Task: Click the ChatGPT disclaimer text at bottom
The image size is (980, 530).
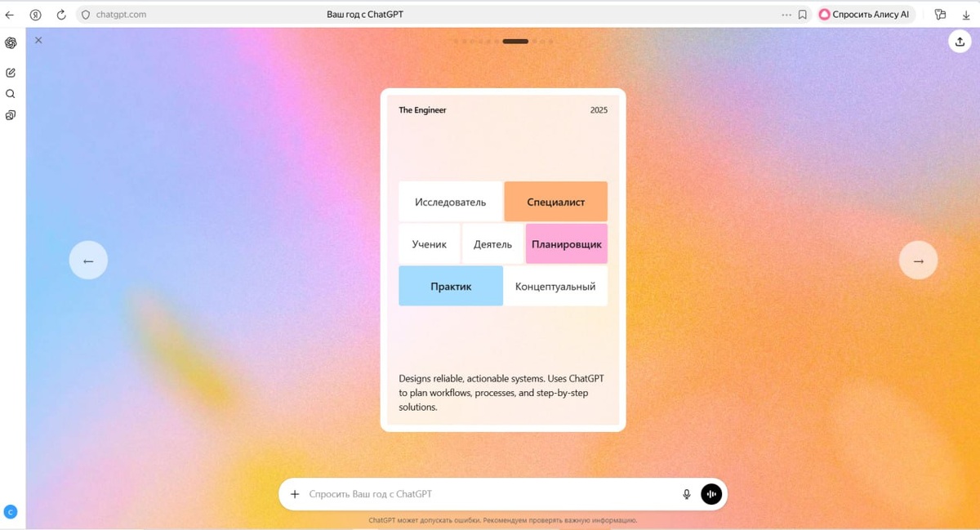Action: [502, 520]
